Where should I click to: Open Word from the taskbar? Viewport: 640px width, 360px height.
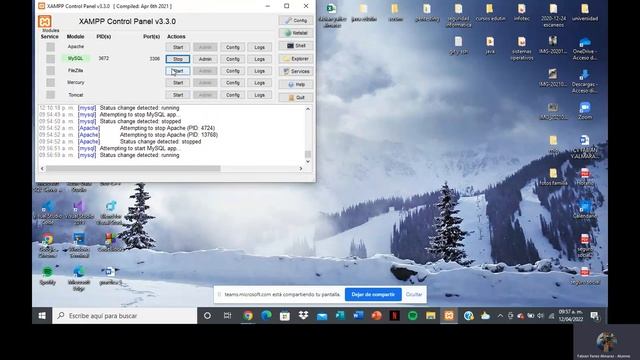pyautogui.click(x=358, y=316)
